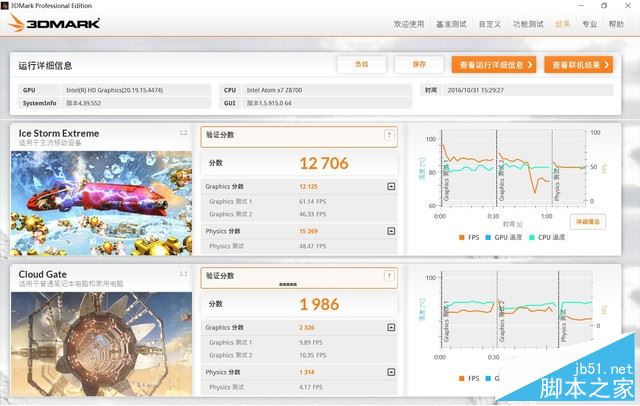This screenshot has width=640, height=406.
Task: Toggle the blue GPU 温度 legend in Ice Storm chart
Action: coord(504,237)
